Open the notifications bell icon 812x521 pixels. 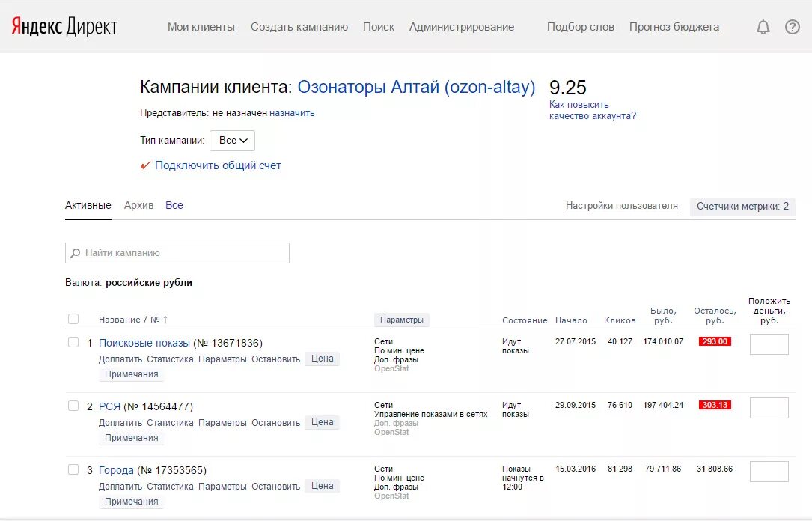point(763,27)
